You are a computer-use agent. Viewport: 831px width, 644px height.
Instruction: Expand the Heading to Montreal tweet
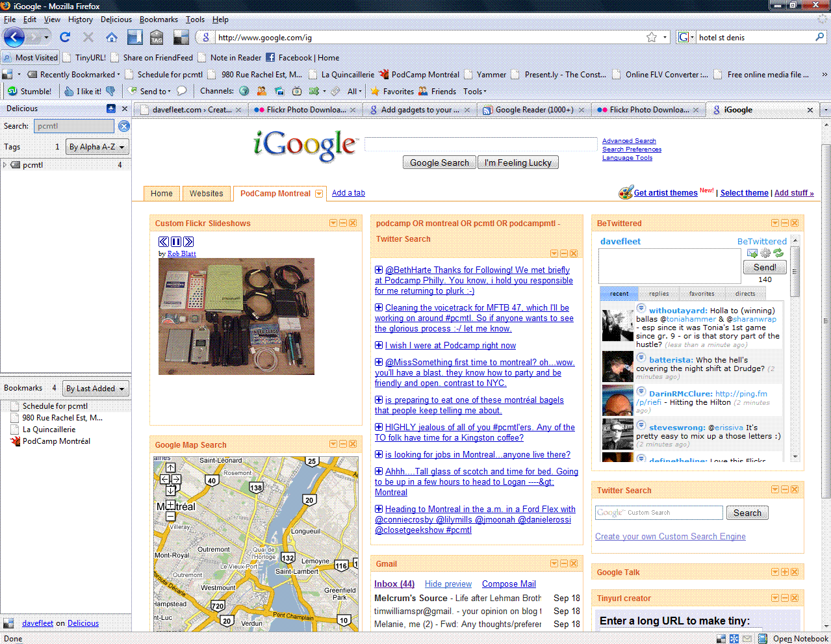pos(379,509)
